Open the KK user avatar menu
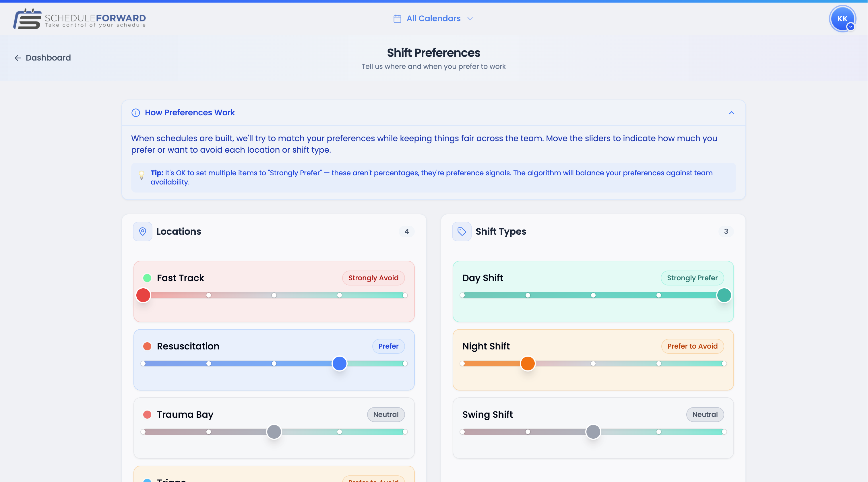 click(842, 19)
